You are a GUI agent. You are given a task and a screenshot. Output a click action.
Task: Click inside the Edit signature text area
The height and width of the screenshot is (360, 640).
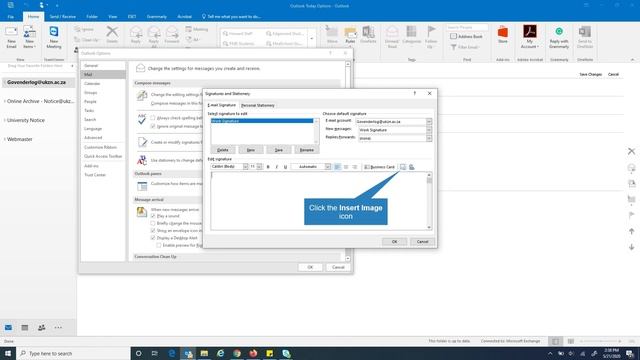(x=318, y=201)
